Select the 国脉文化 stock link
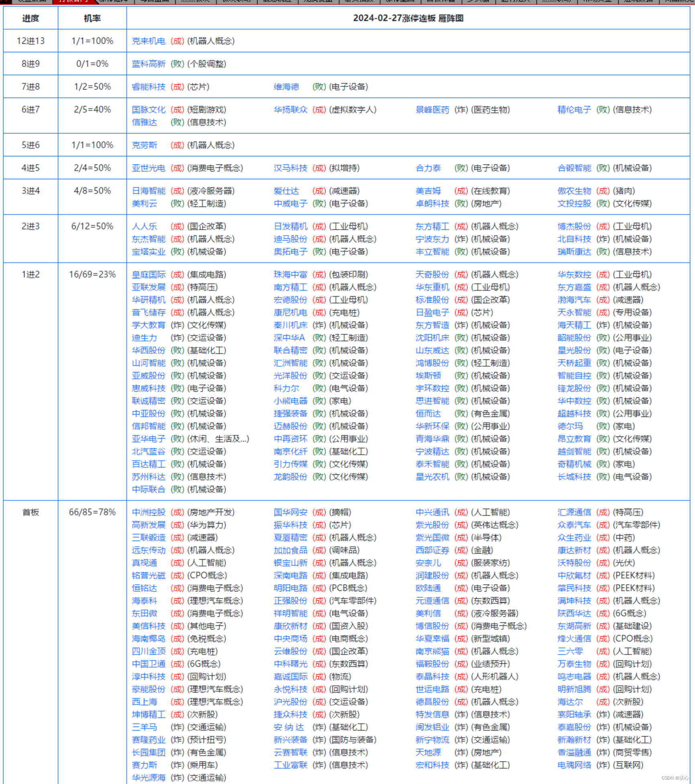Viewport: 695px width, 784px height. pos(148,110)
